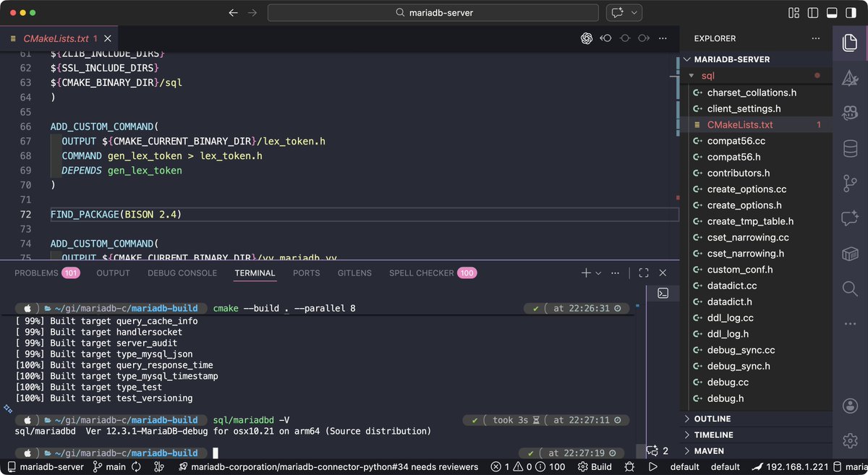Open the Copilot view in the activity bar

pyautogui.click(x=850, y=113)
